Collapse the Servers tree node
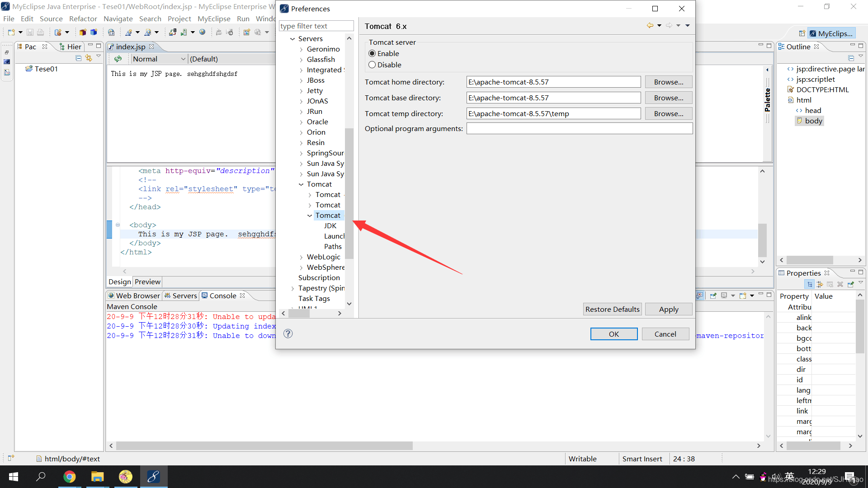 point(292,39)
